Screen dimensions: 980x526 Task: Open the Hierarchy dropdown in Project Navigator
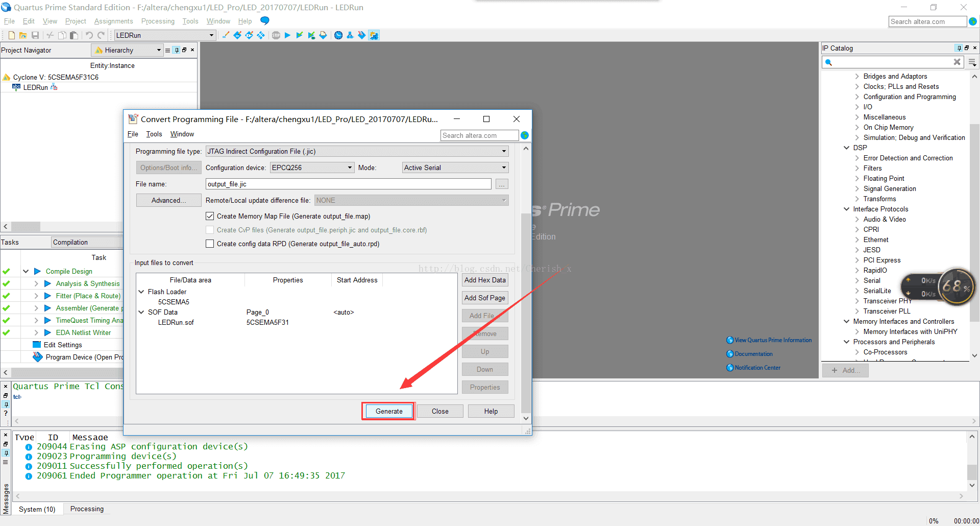[127, 50]
